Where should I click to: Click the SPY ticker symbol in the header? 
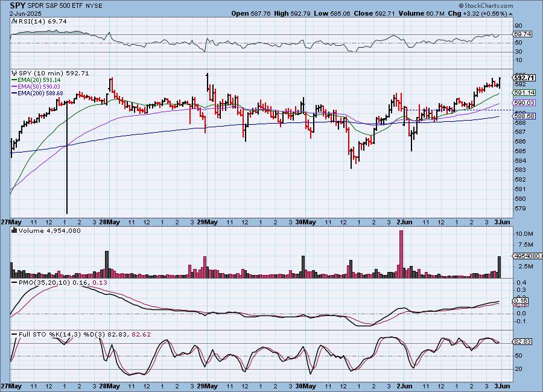tap(17, 5)
